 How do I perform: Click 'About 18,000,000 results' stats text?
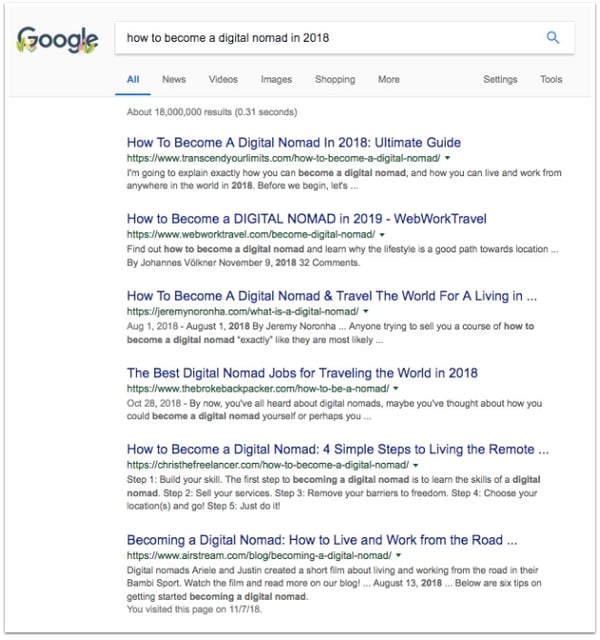(212, 112)
